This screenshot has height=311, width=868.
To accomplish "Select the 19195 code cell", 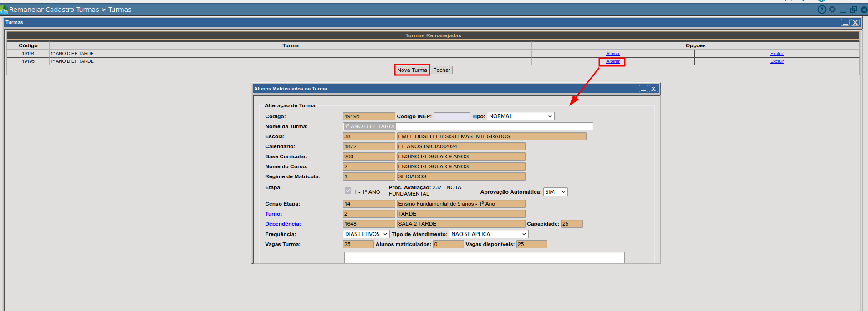I will [28, 61].
